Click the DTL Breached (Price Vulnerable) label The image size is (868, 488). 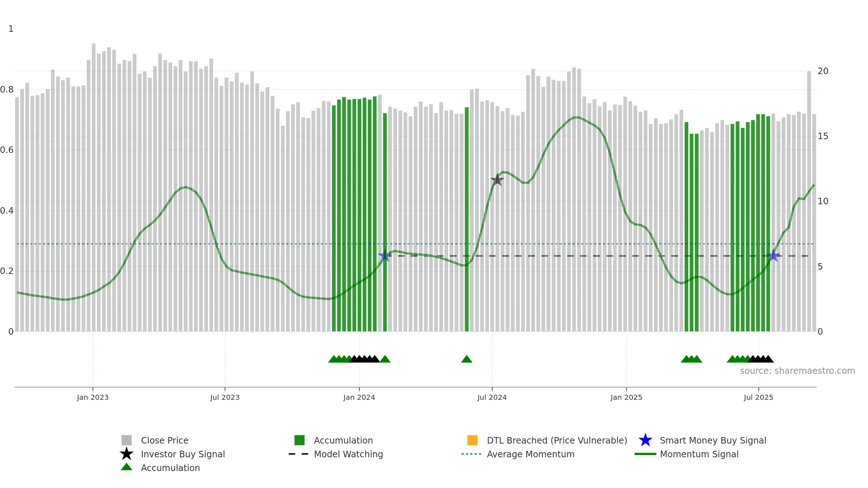tap(557, 441)
